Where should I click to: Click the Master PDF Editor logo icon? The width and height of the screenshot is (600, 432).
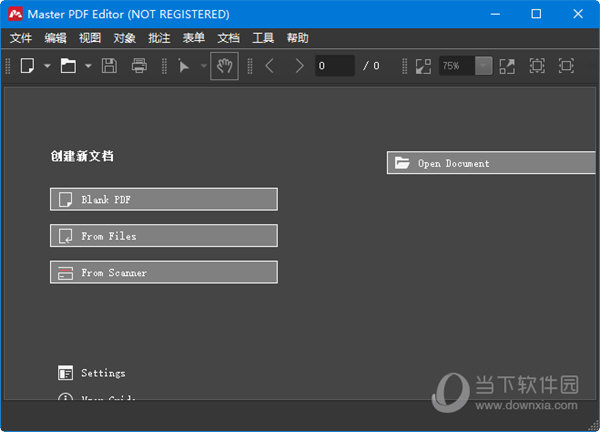[15, 14]
